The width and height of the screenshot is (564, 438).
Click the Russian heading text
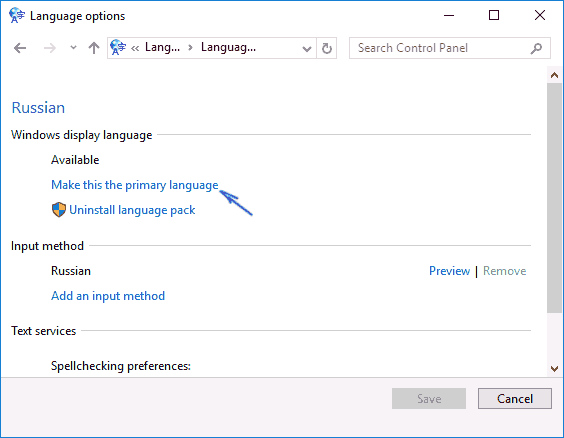(38, 108)
